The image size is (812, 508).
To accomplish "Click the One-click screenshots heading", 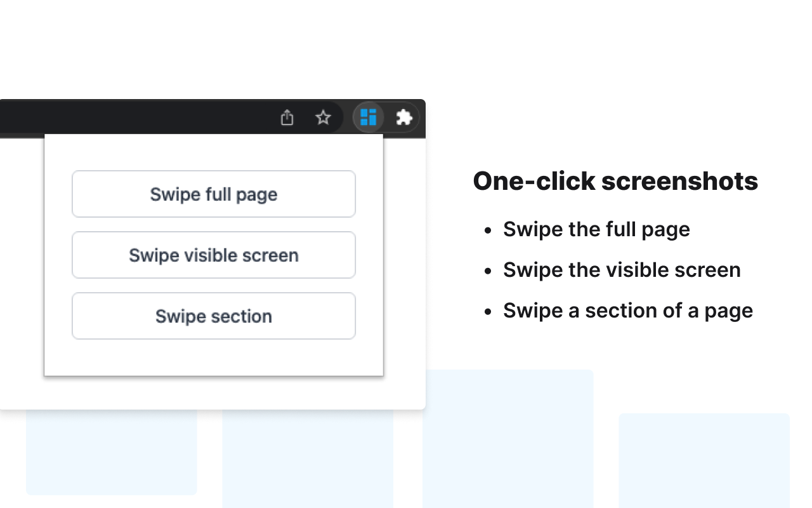I will (x=615, y=181).
